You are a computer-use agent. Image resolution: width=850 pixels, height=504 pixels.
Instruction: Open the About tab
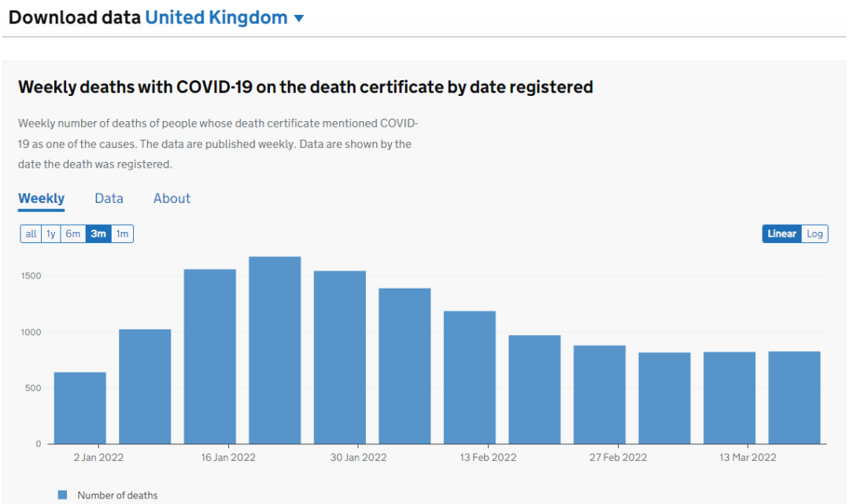click(172, 198)
